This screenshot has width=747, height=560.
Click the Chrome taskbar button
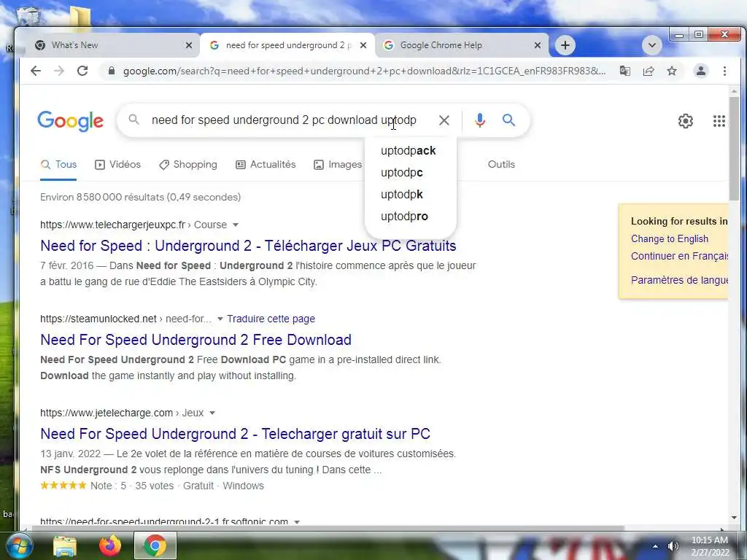click(155, 545)
